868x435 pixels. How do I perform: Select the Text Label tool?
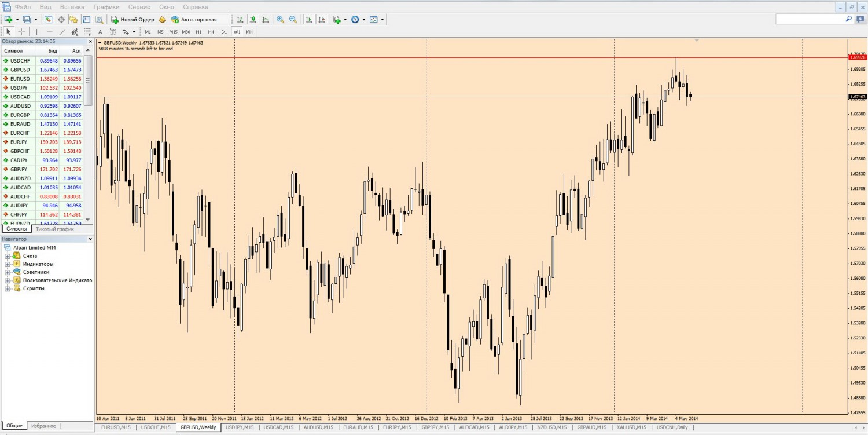click(113, 32)
